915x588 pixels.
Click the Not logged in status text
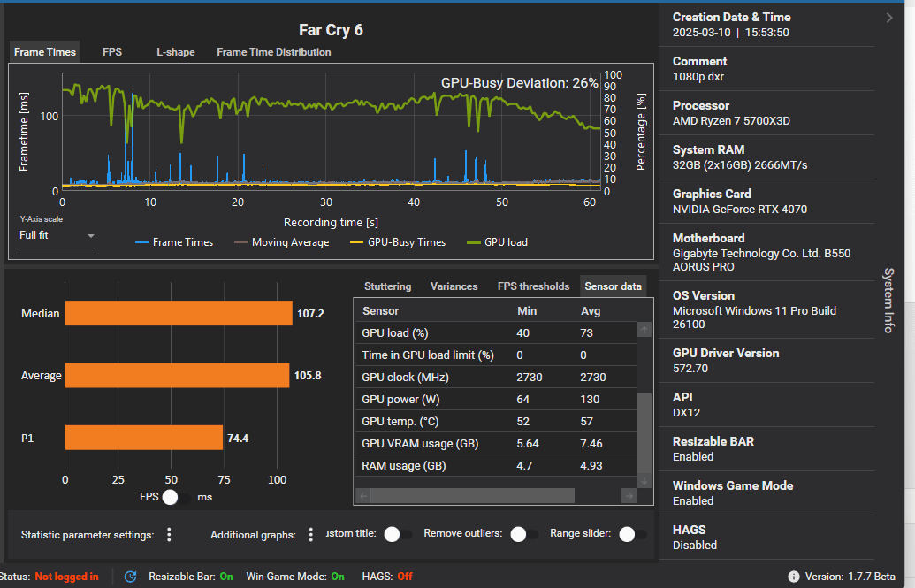click(x=66, y=577)
